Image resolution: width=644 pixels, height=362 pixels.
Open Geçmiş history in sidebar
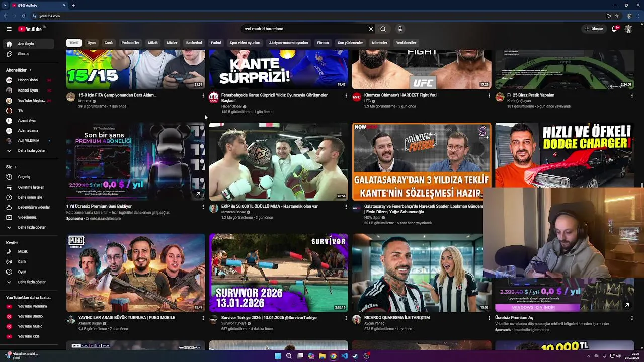point(28,177)
